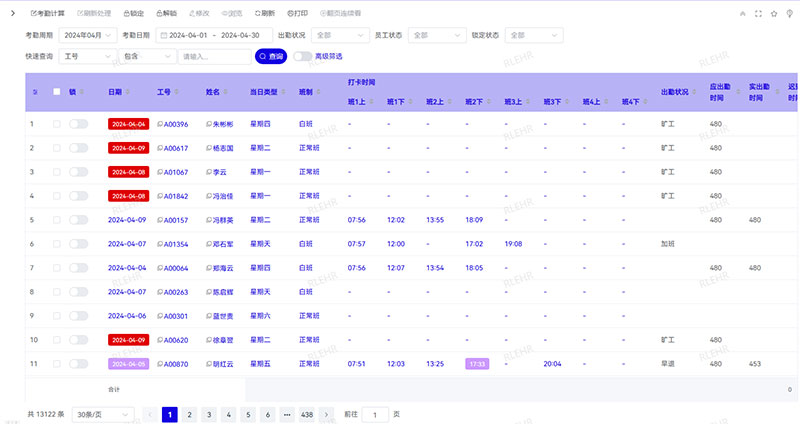Image resolution: width=800 pixels, height=424 pixels.
Task: Open the 员工状态 filter dropdown
Action: (437, 35)
